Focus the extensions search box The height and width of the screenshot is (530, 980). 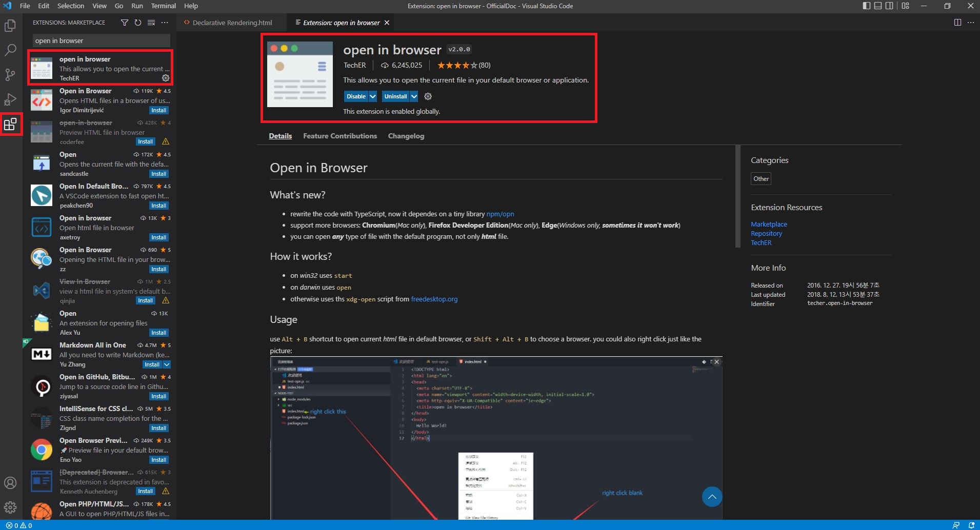[102, 40]
